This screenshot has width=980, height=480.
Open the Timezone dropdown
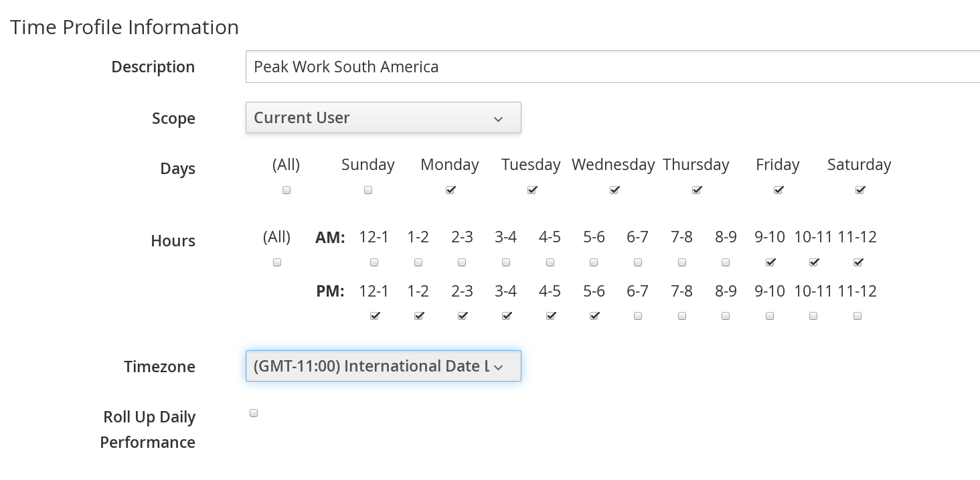pos(383,366)
